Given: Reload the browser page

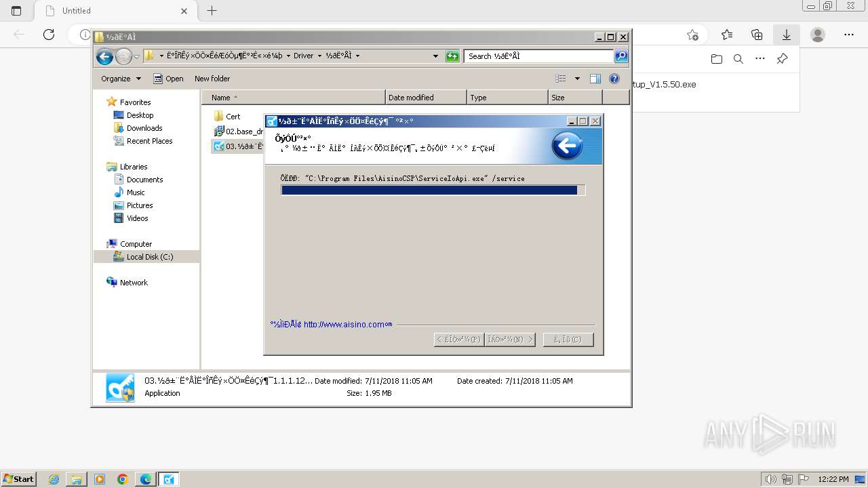Looking at the screenshot, I should pyautogui.click(x=49, y=35).
